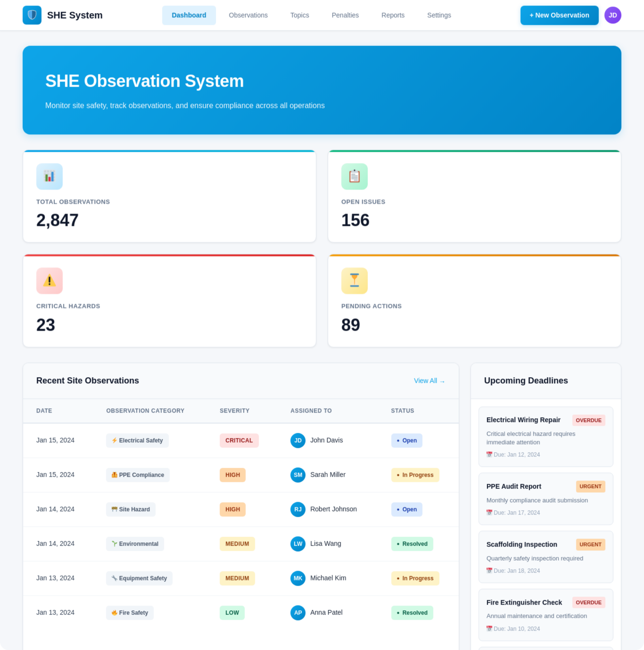This screenshot has height=650, width=644.
Task: Open the Scaffolding Inspection deadline card
Action: click(545, 556)
